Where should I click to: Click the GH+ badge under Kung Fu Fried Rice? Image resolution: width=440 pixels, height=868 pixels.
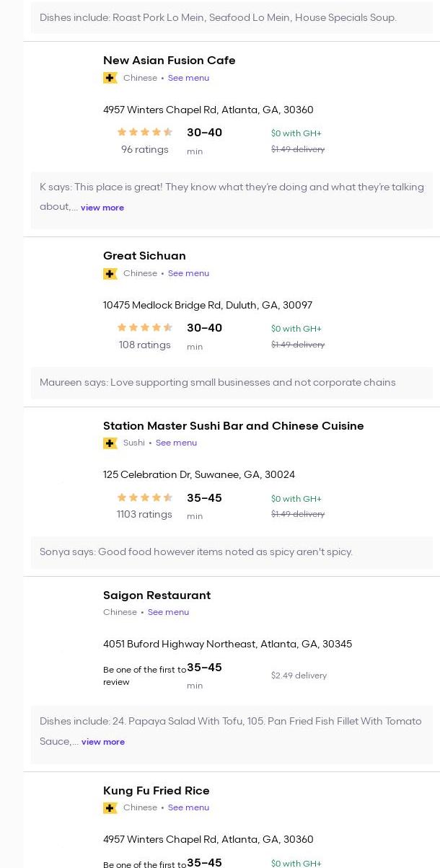[110, 807]
